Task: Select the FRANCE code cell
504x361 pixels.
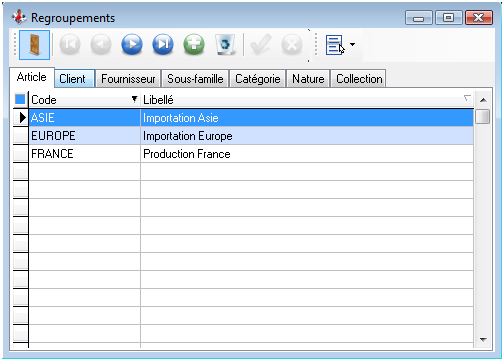Action: point(85,154)
